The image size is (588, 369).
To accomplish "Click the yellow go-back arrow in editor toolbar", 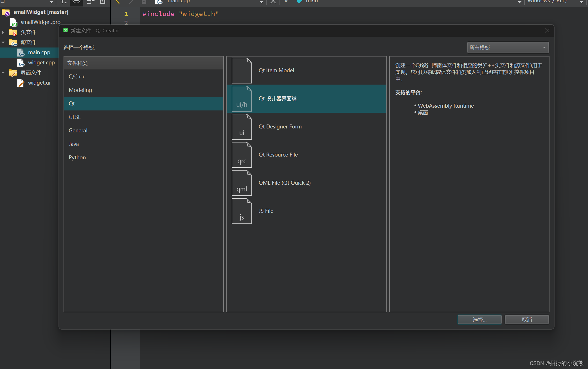I will 118,1.
